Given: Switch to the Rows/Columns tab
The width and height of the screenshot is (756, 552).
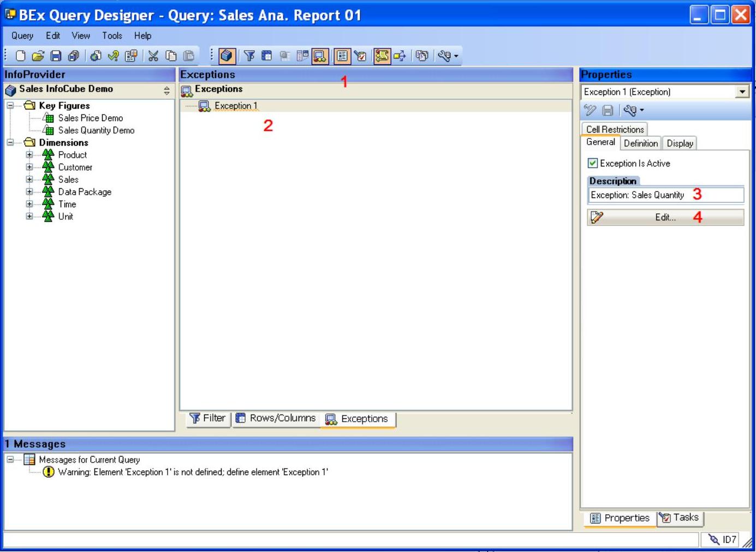Looking at the screenshot, I should click(276, 418).
